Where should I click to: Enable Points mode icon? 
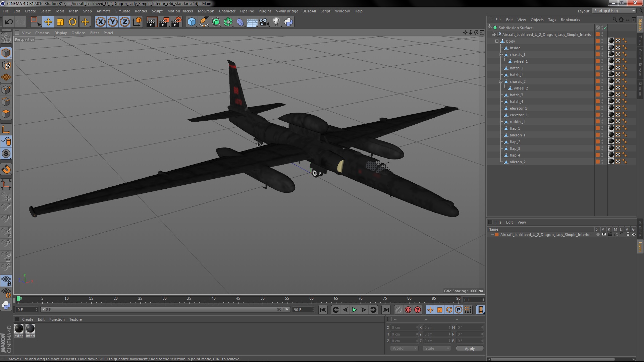click(x=6, y=90)
